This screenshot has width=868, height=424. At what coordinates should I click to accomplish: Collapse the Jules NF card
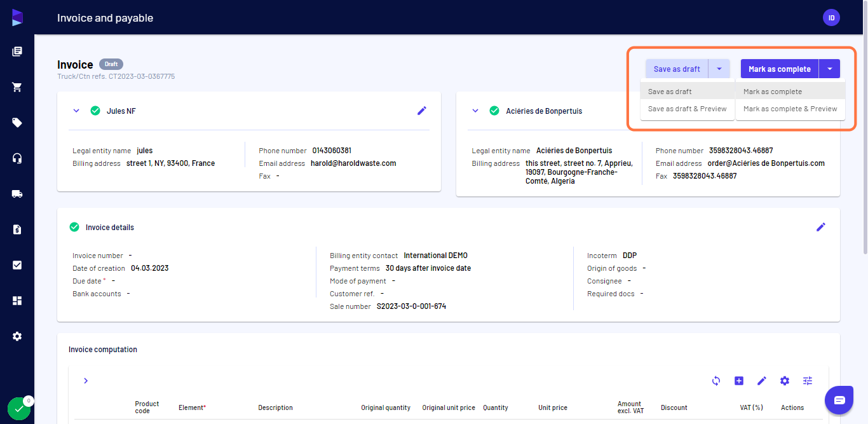[x=76, y=111]
